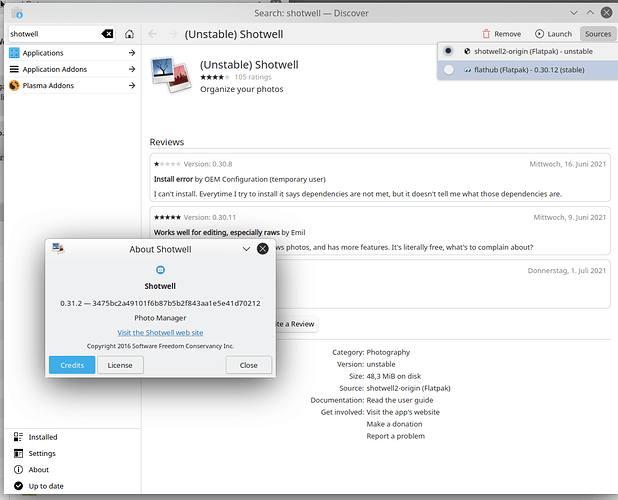
Task: Navigate back with the left arrow
Action: (x=153, y=34)
